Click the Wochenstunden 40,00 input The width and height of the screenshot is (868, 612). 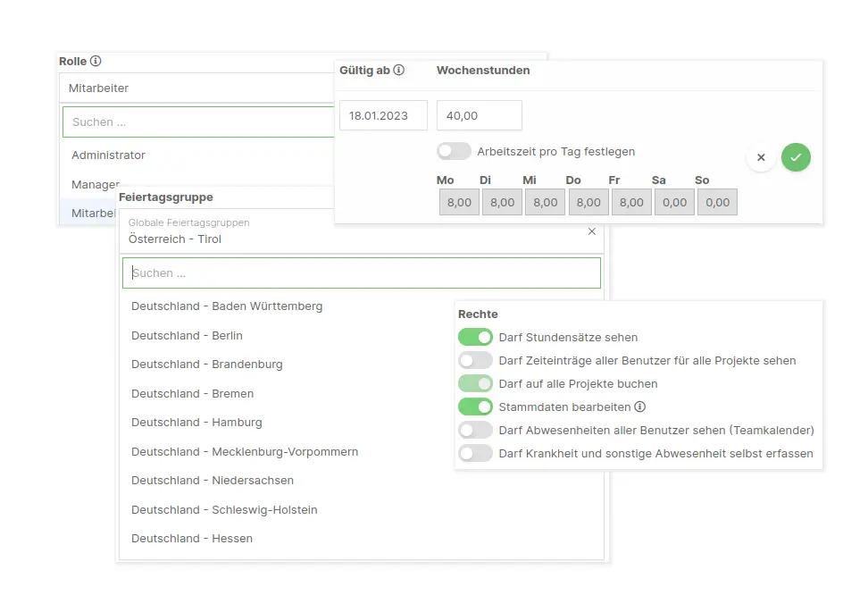point(479,115)
